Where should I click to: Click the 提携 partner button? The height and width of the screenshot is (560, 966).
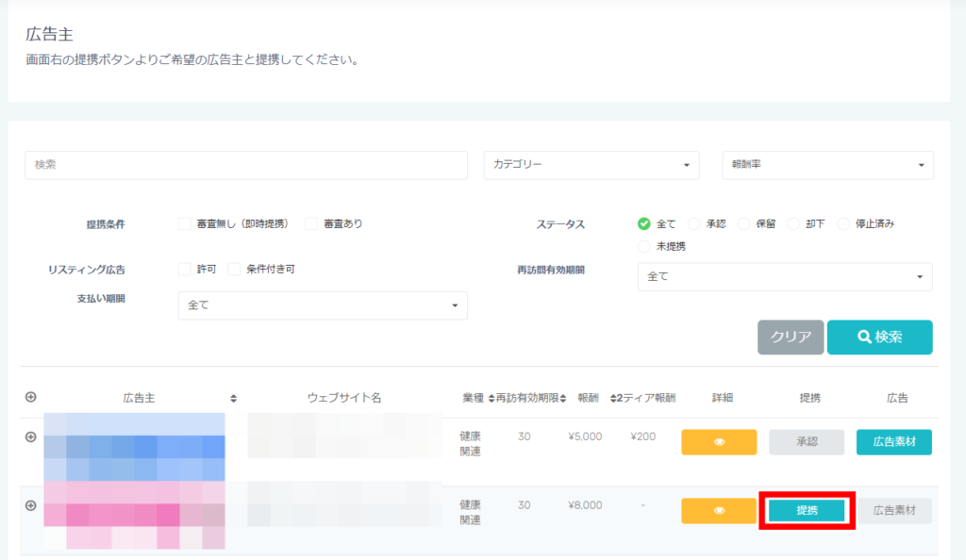pos(807,510)
